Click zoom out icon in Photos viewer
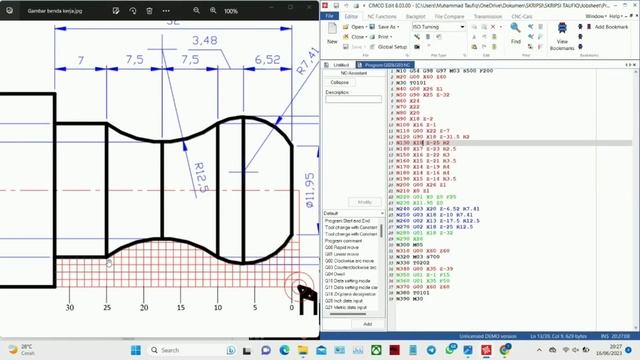Viewport: 640px width, 360px height. pos(196,11)
